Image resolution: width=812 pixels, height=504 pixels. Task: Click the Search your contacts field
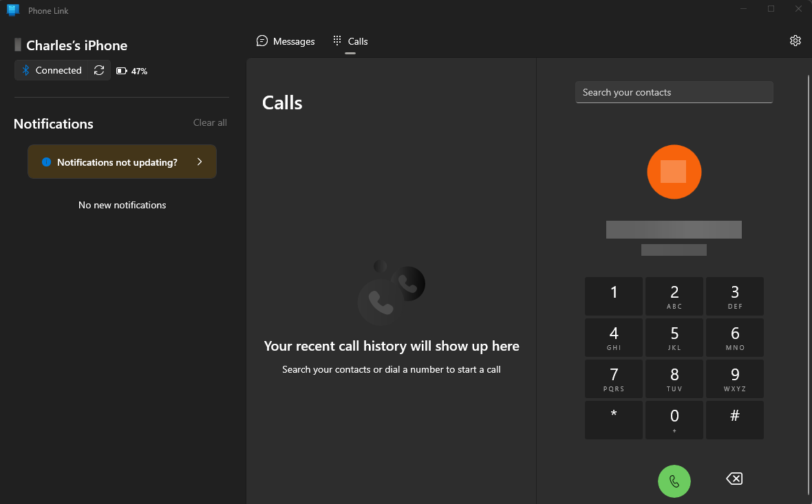pos(674,92)
